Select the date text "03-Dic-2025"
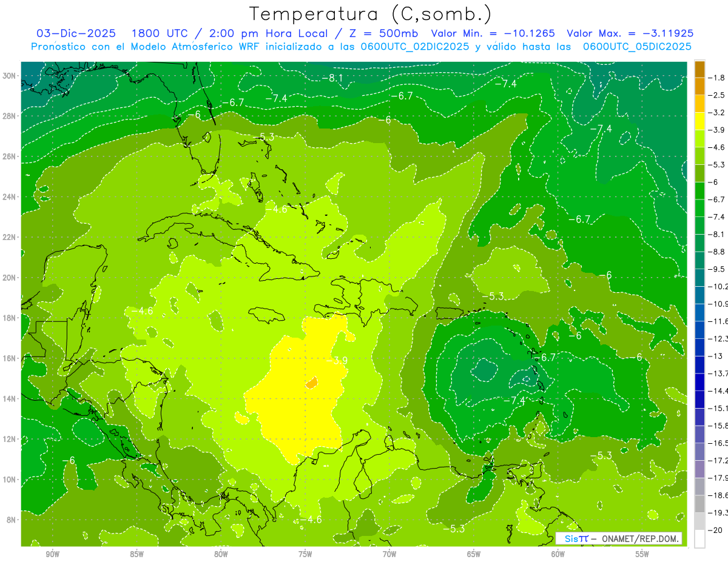 [75, 33]
